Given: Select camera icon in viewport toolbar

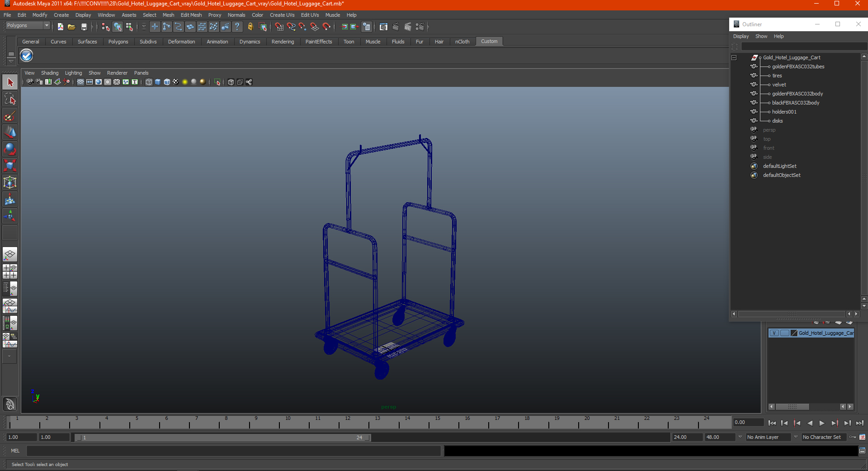Looking at the screenshot, I should (x=30, y=82).
